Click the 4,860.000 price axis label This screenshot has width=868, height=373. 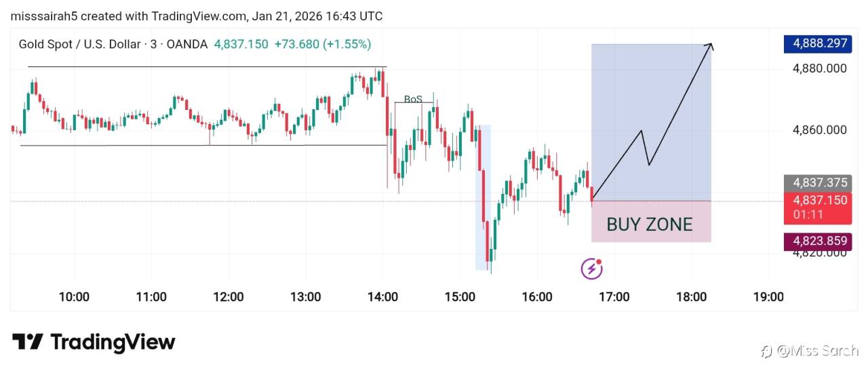819,130
